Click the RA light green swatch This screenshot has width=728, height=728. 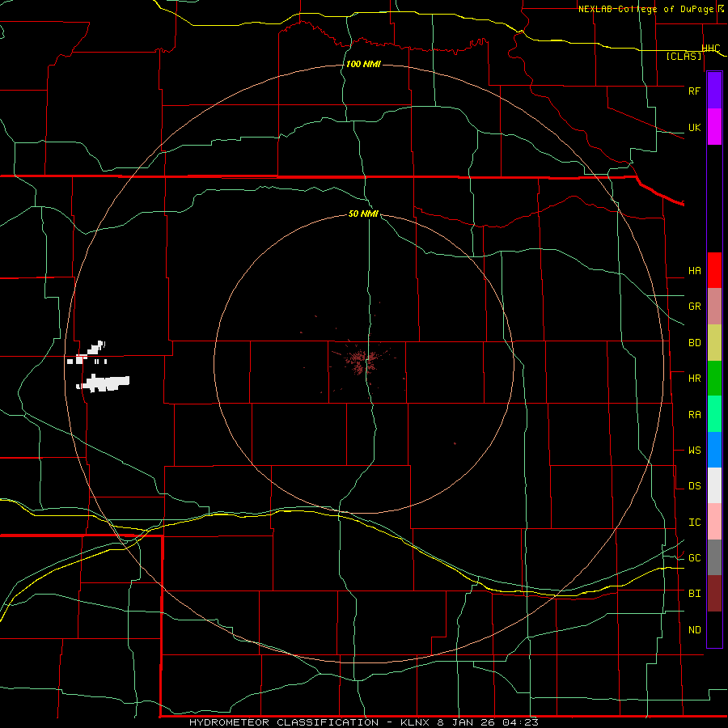click(714, 414)
